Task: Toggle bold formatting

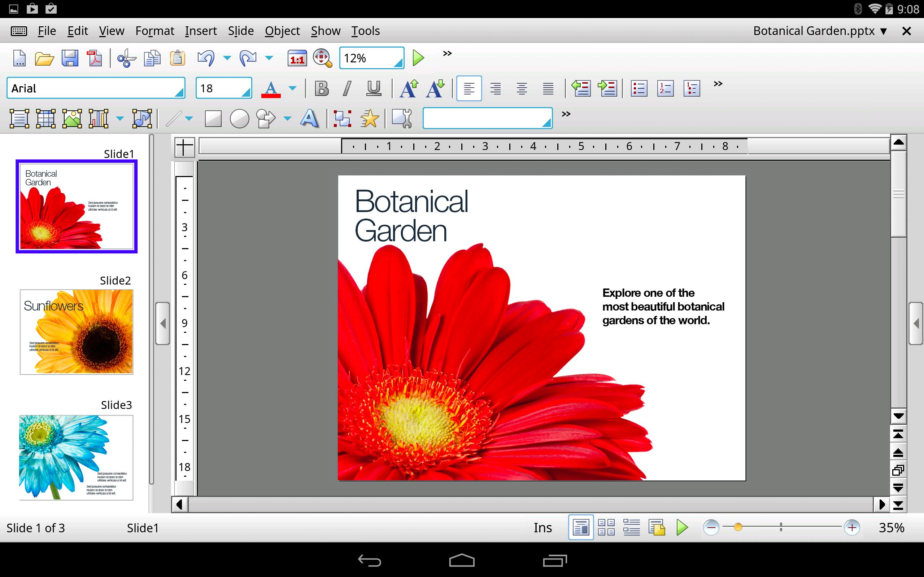Action: pyautogui.click(x=321, y=88)
